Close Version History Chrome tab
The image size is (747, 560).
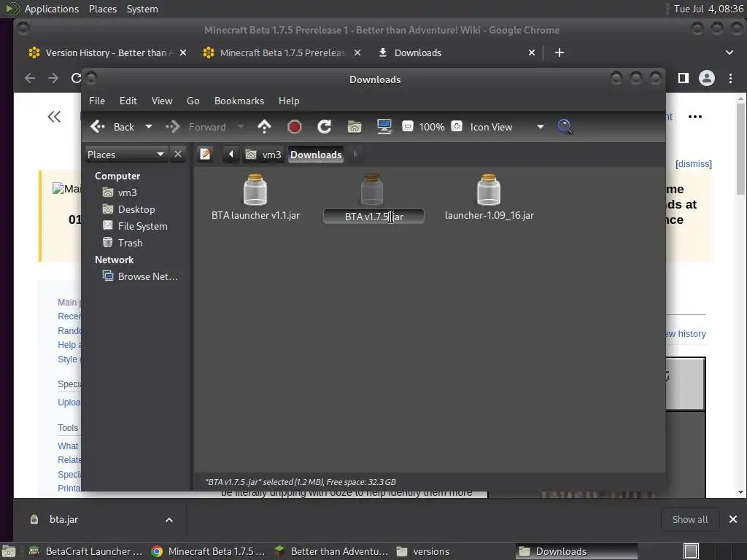pyautogui.click(x=183, y=52)
